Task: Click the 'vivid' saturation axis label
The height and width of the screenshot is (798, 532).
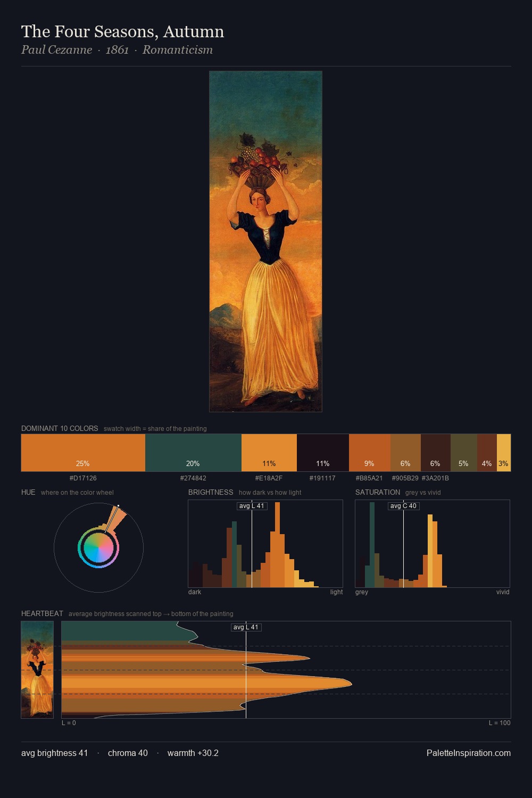Action: click(503, 592)
